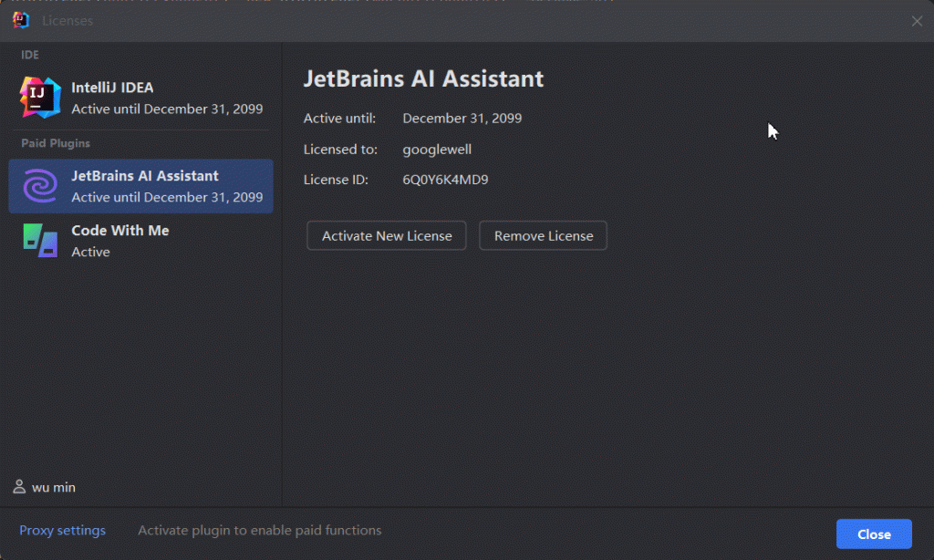Click the IntelliJ IDEA logo icon in sidebar
The width and height of the screenshot is (934, 560).
coord(40,98)
